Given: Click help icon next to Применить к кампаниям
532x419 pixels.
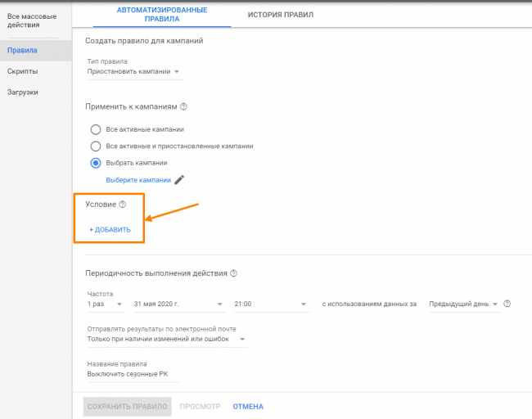Looking at the screenshot, I should [184, 106].
